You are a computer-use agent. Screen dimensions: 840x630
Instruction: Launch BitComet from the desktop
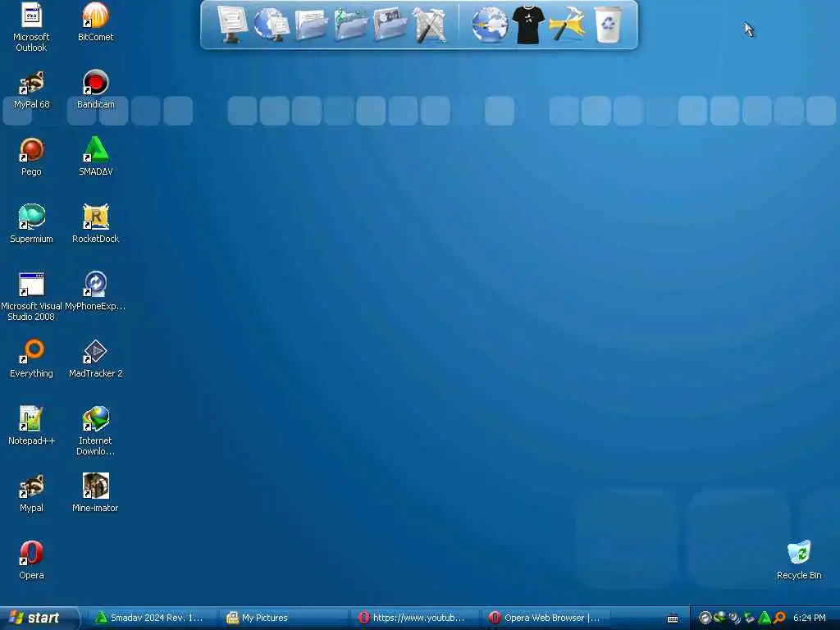[95, 22]
